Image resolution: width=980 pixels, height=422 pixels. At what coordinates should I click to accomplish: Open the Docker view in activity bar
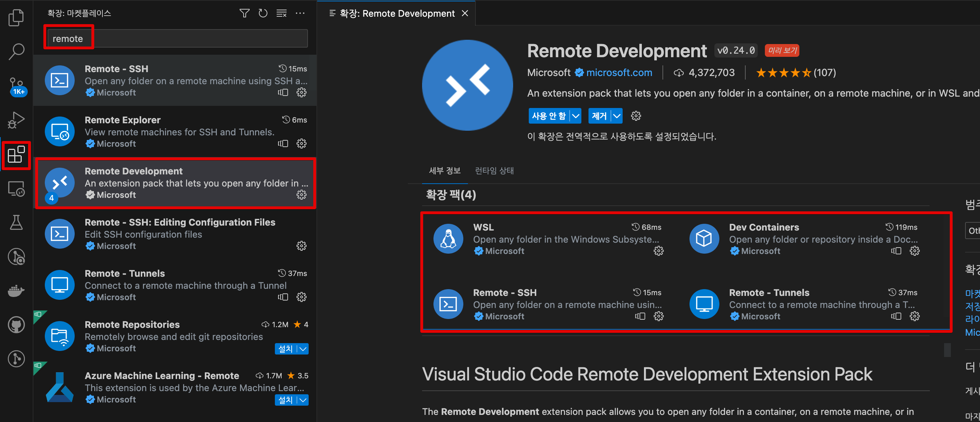point(16,291)
